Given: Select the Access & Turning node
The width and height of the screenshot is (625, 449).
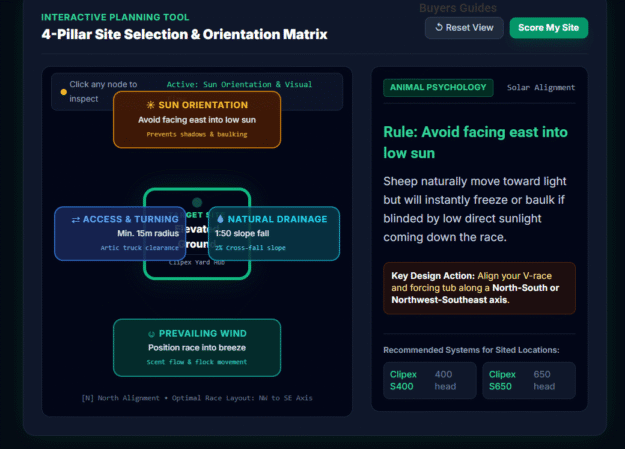Looking at the screenshot, I should pyautogui.click(x=120, y=233).
